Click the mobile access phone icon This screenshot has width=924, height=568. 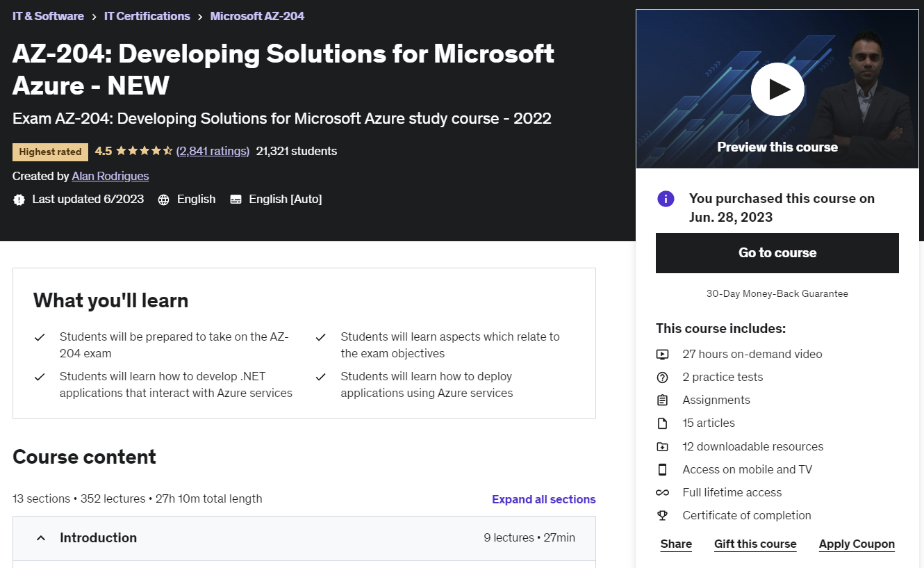(x=662, y=469)
